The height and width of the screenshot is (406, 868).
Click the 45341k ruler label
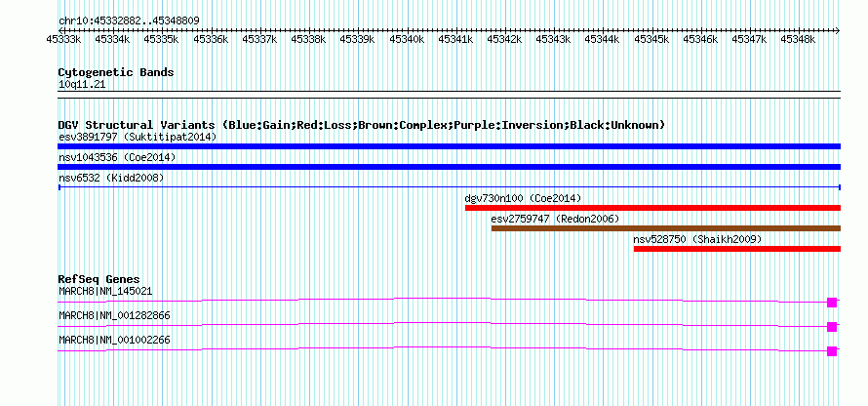click(x=455, y=39)
